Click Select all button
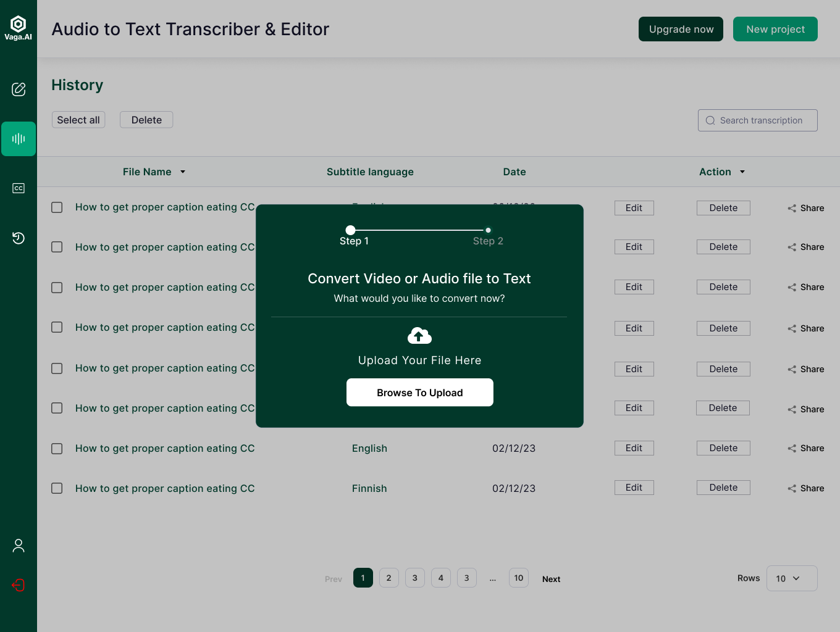The width and height of the screenshot is (840, 632). (x=78, y=120)
